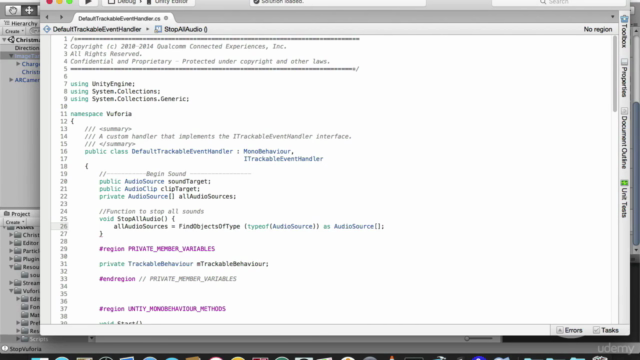Open the Tasks pad
The width and height of the screenshot is (640, 360).
pos(606,330)
